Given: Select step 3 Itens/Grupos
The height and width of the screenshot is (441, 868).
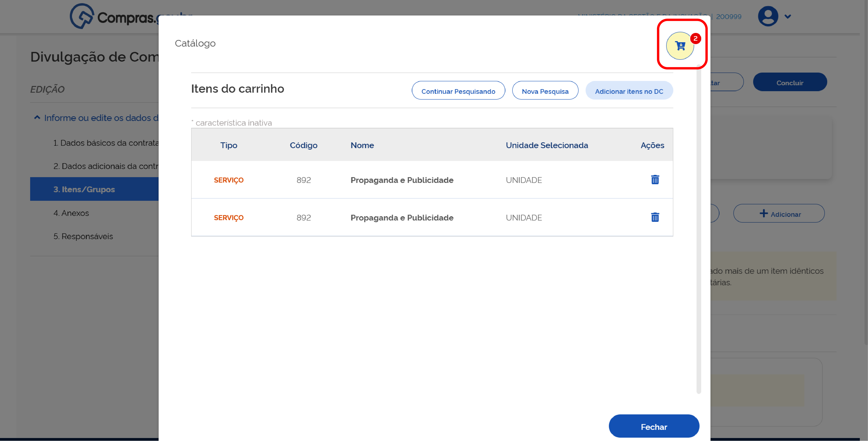Looking at the screenshot, I should click(94, 189).
